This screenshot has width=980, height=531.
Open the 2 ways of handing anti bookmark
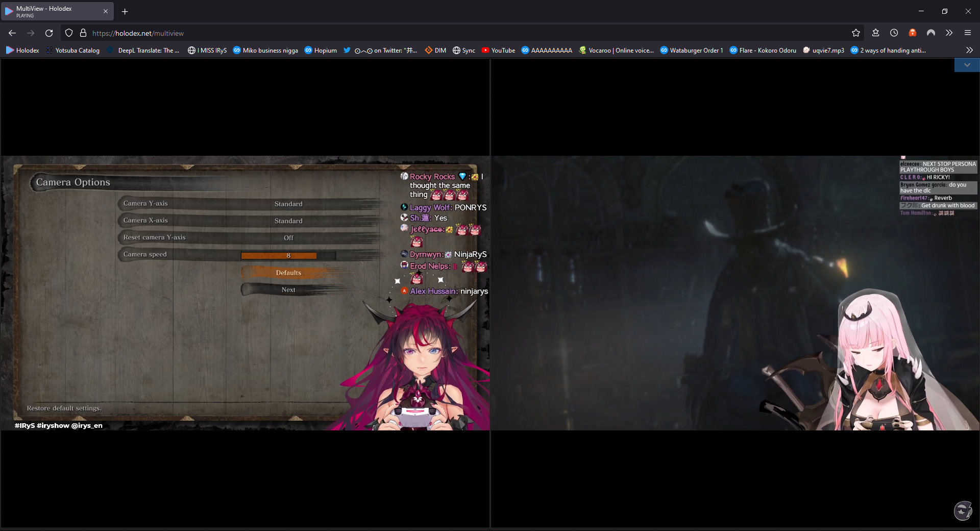[x=888, y=51]
